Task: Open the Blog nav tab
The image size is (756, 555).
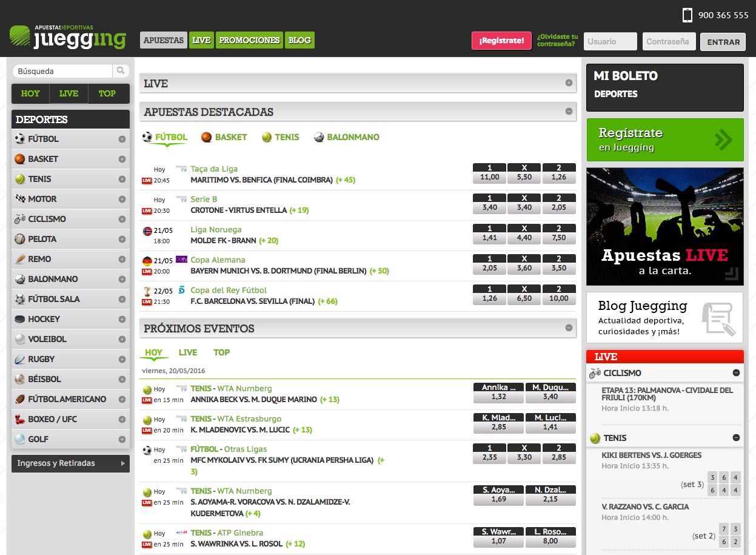Action: [299, 40]
